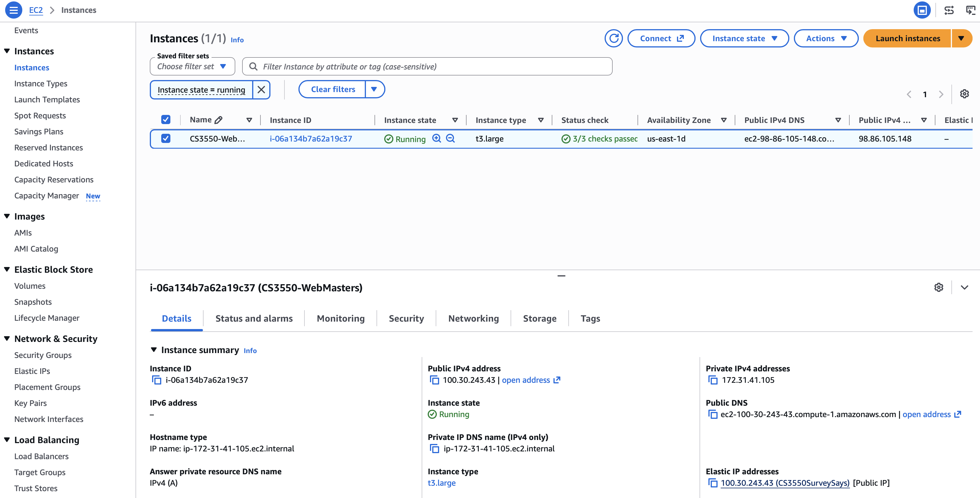The image size is (980, 498).
Task: Click search magnifier in filter box
Action: coord(253,67)
